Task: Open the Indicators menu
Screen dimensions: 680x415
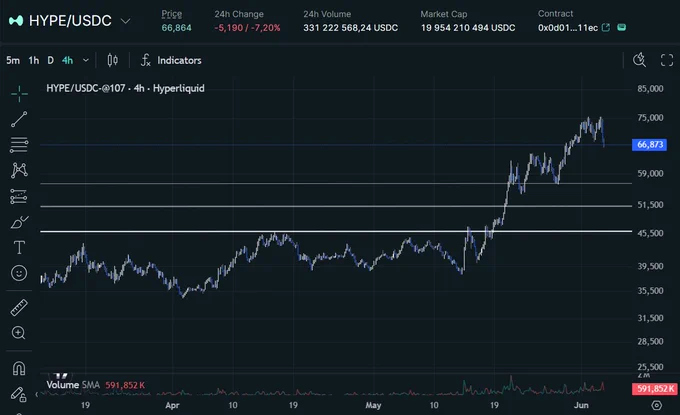Action: [179, 60]
